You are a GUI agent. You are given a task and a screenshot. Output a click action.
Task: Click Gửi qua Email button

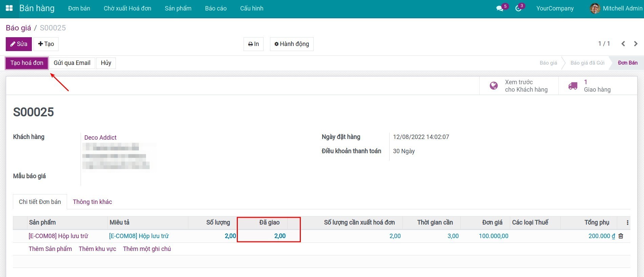pyautogui.click(x=72, y=63)
